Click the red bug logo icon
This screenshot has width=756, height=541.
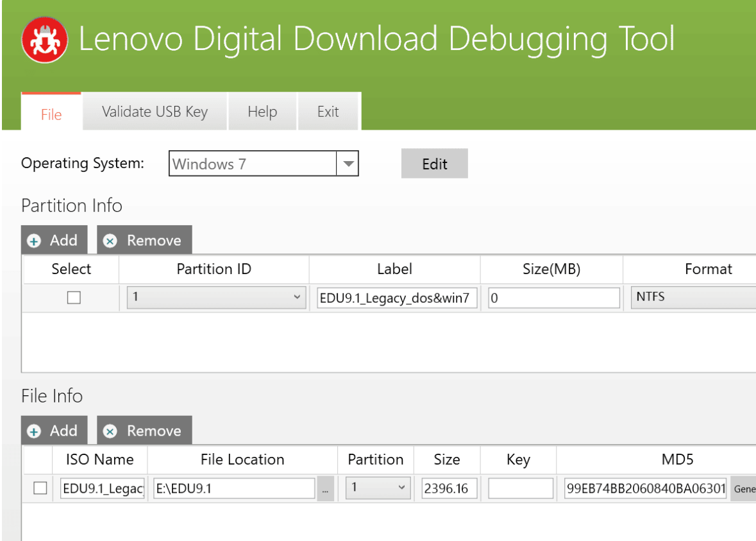click(x=44, y=40)
